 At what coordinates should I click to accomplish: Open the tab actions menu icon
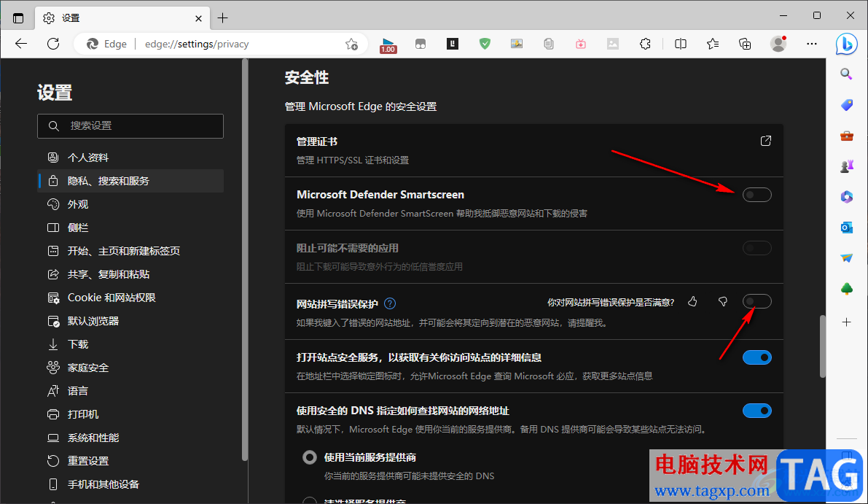18,18
